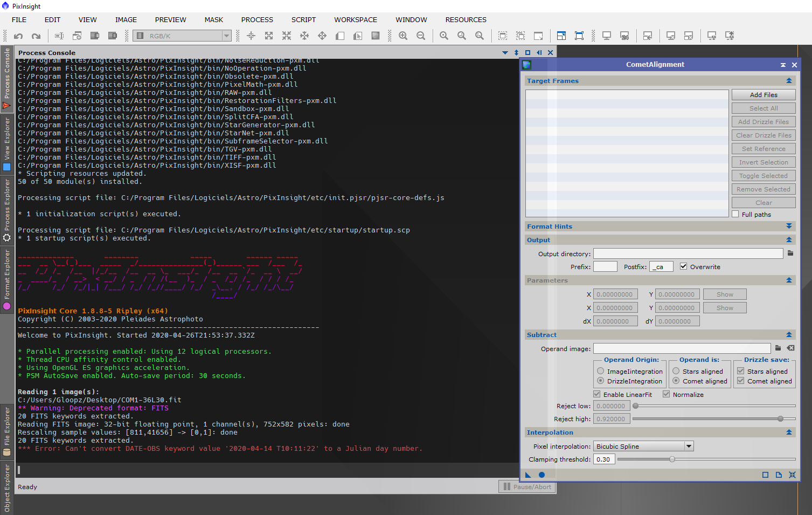Click the output directory folder icon
Image resolution: width=812 pixels, height=515 pixels.
coord(790,253)
